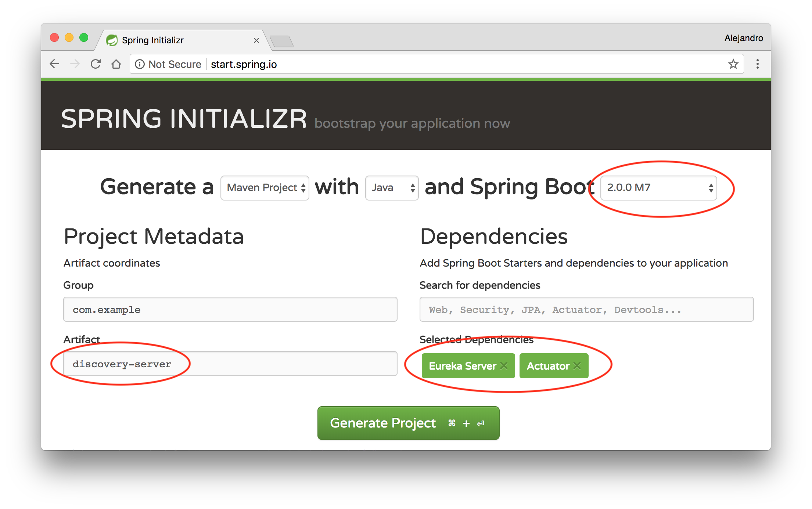Image resolution: width=812 pixels, height=509 pixels.
Task: Open the Maven Project type dropdown
Action: 265,188
